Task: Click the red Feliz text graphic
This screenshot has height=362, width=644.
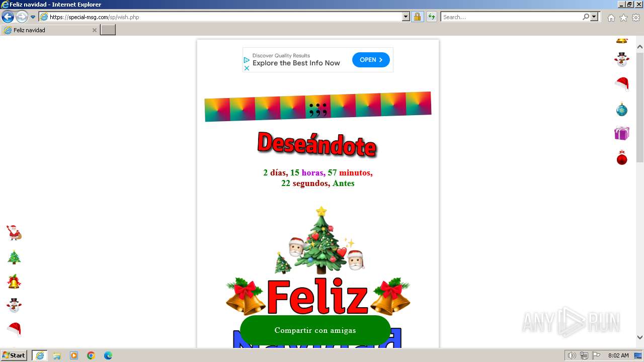Action: coord(317,297)
